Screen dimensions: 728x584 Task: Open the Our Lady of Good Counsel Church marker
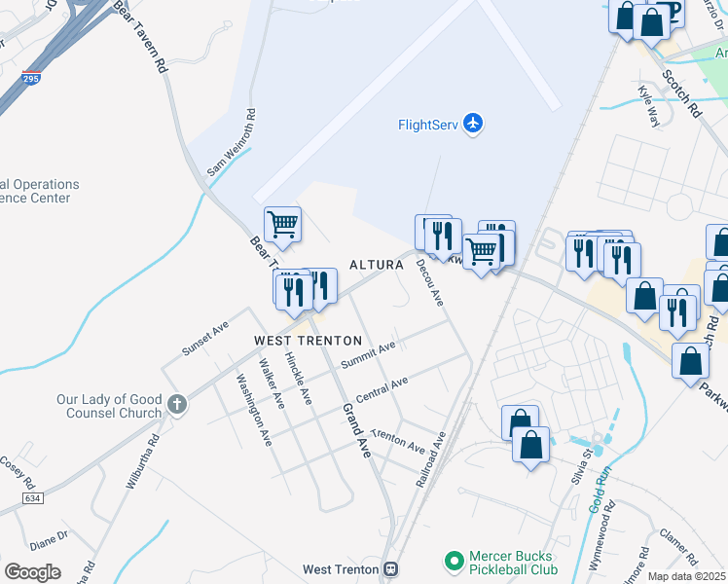[177, 404]
